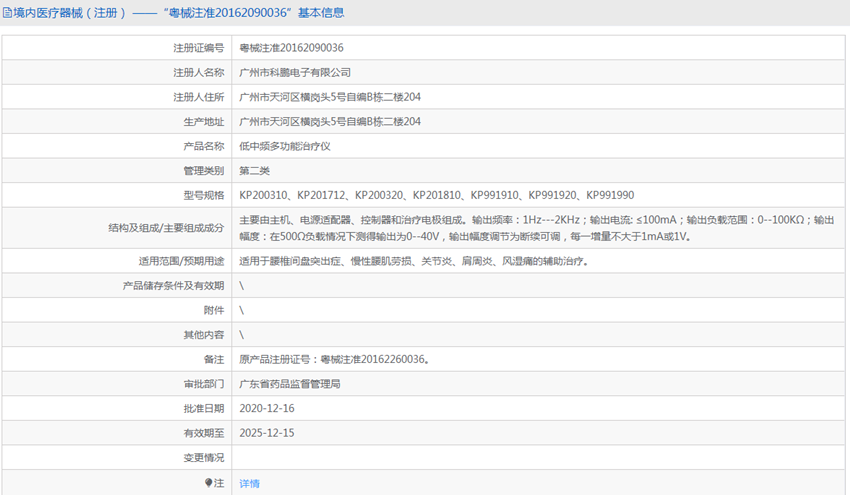The width and height of the screenshot is (850, 495).
Task: Select registration number value 粤械注准20162090036
Action: tap(291, 48)
